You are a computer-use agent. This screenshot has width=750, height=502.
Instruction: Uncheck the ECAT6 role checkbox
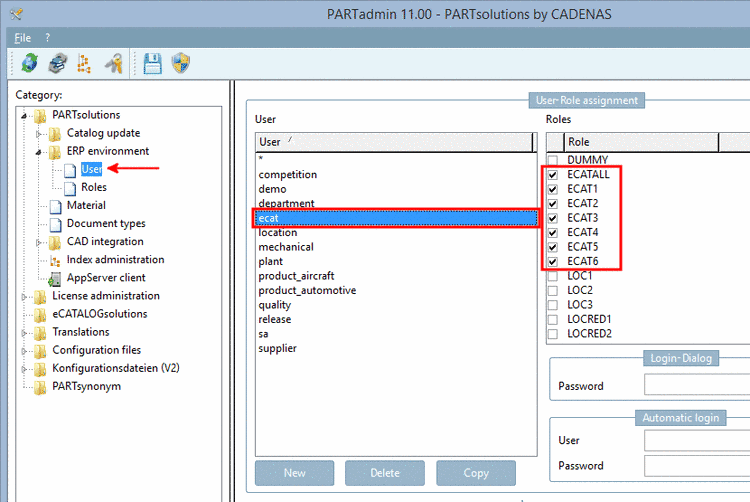(553, 262)
